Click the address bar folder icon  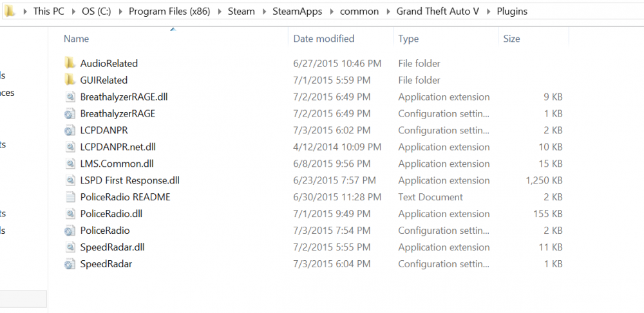[8, 11]
